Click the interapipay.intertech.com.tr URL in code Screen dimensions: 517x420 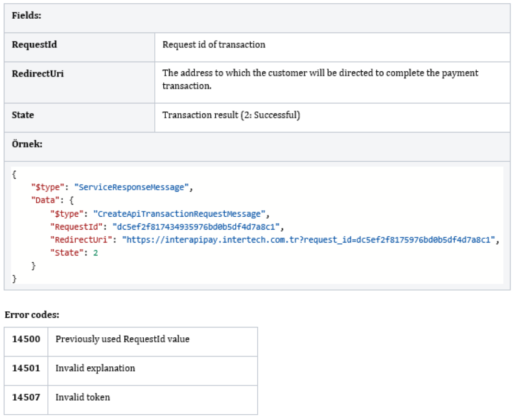(308, 239)
